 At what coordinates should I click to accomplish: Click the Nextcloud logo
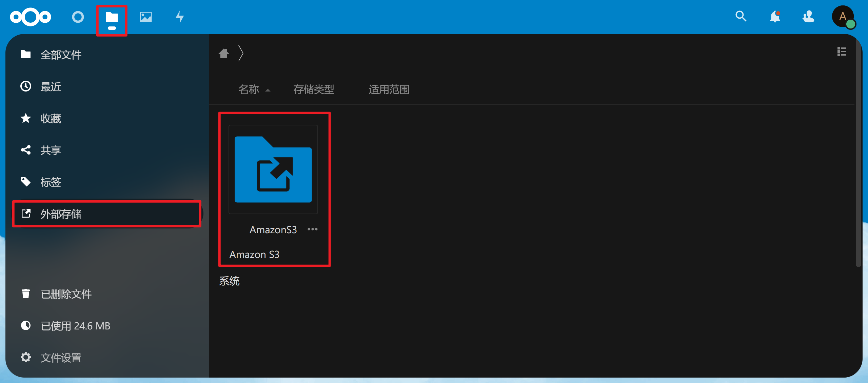click(31, 17)
